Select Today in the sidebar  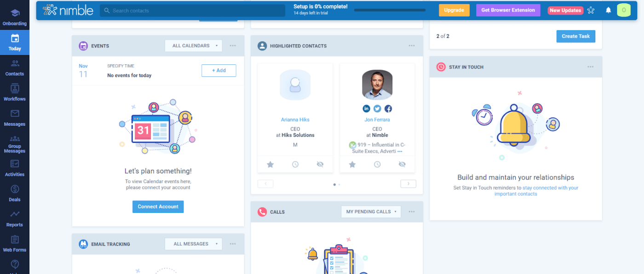pyautogui.click(x=15, y=43)
